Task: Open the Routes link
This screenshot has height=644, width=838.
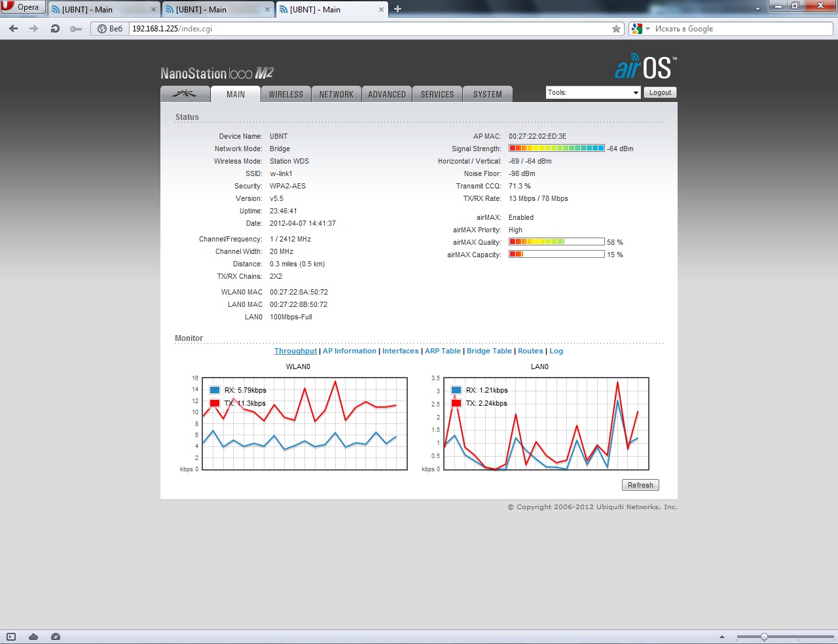Action: (x=530, y=351)
